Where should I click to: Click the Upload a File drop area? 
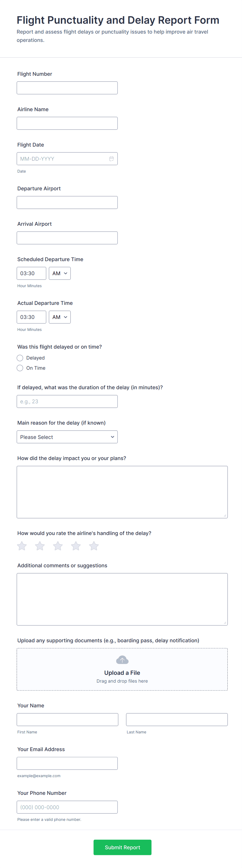[x=122, y=670]
